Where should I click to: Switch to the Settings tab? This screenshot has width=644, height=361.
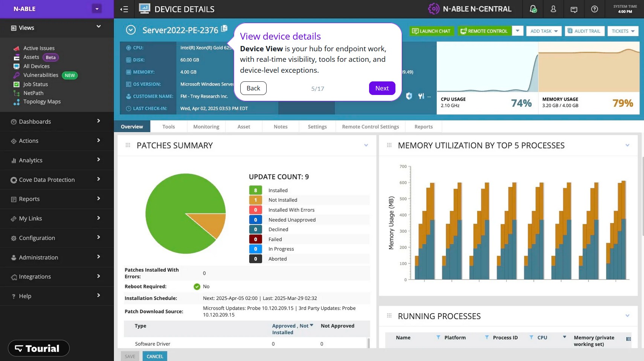click(317, 127)
